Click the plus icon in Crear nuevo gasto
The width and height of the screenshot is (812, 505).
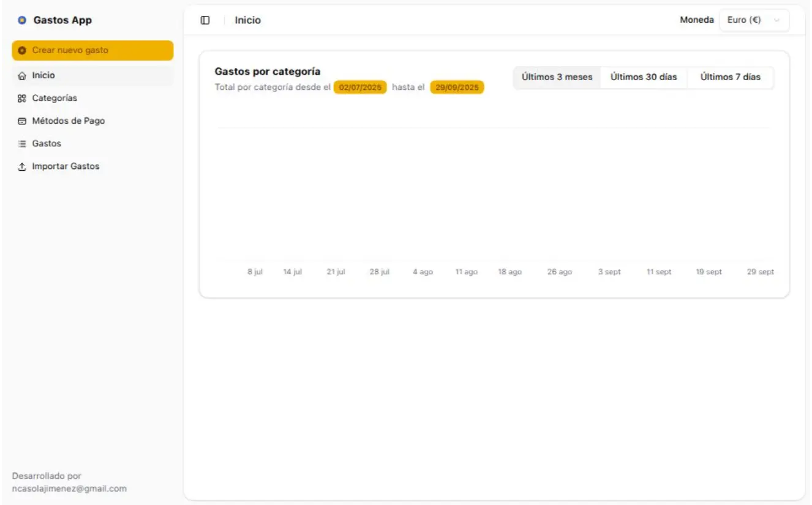pos(22,50)
